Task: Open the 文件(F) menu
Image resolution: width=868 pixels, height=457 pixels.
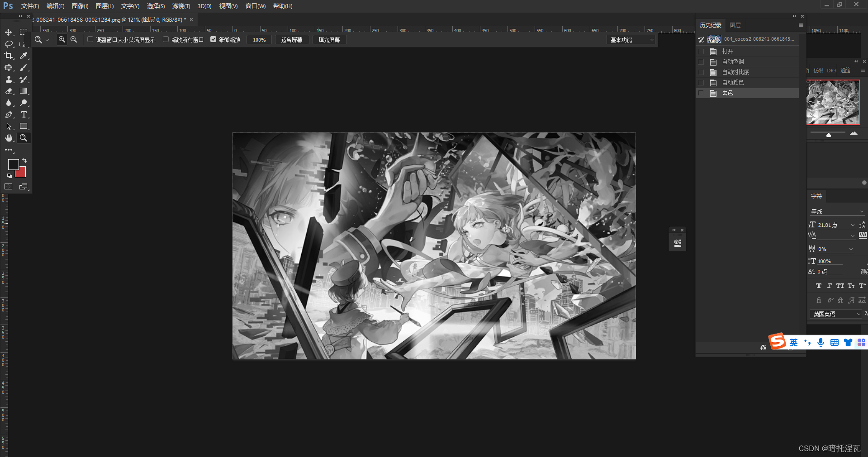Action: coord(30,6)
